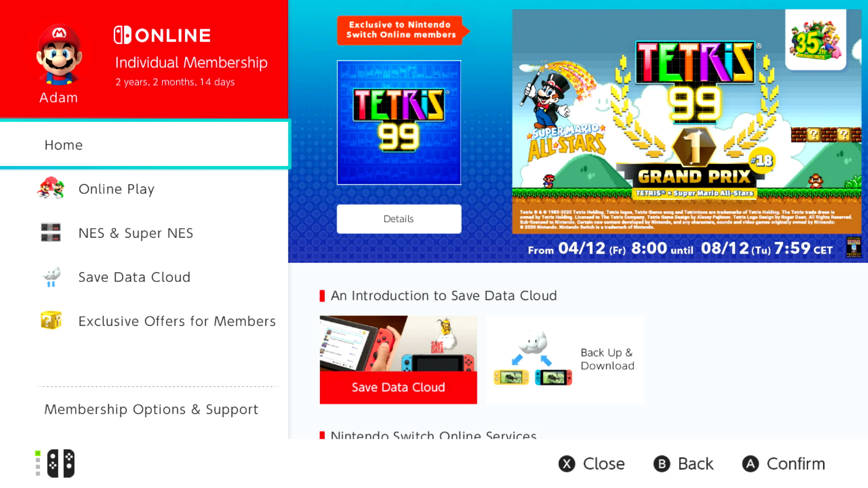Screen dimensions: 868x488
Task: Select Membership Options & Support link
Action: 151,408
